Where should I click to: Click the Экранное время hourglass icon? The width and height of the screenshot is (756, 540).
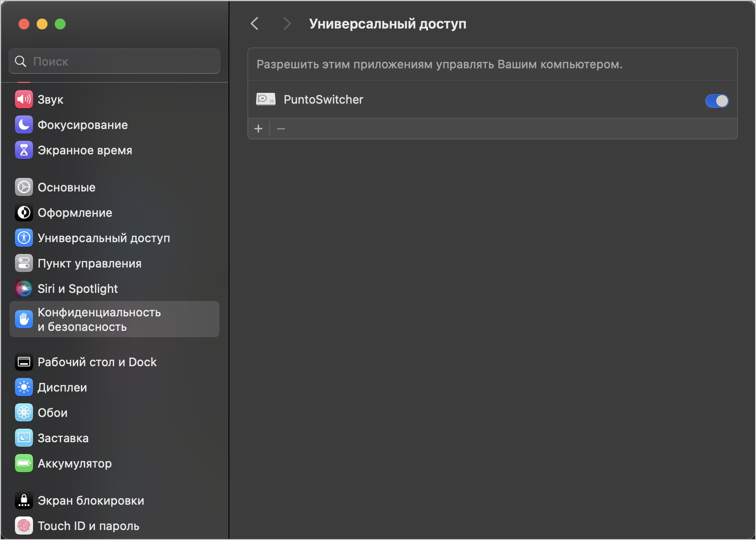coord(24,150)
